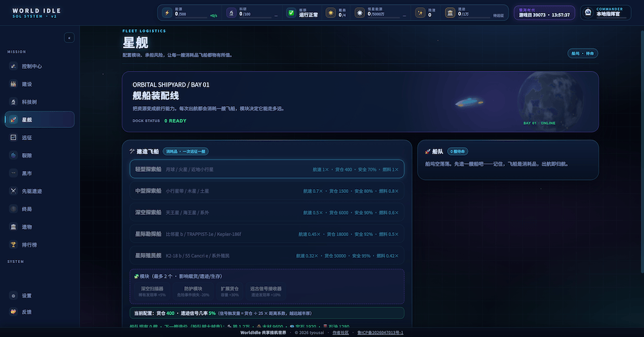
Task: Click the commander astronaut avatar icon
Action: 588,12
